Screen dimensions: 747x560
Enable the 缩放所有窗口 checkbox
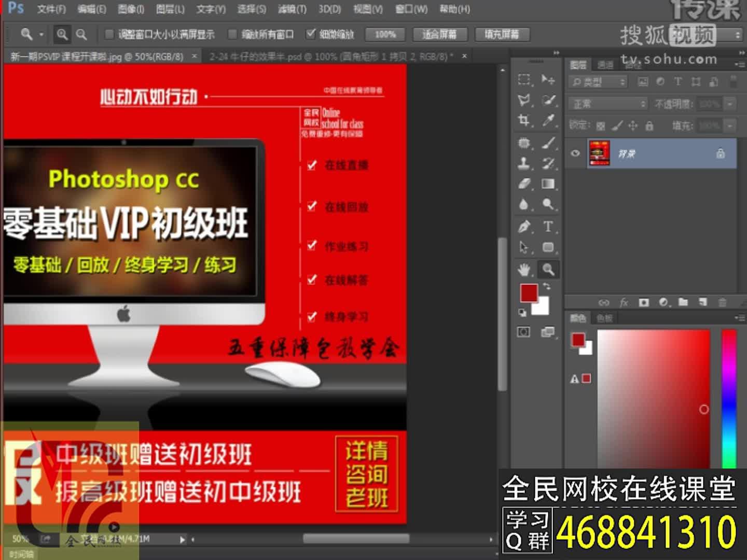pos(232,34)
